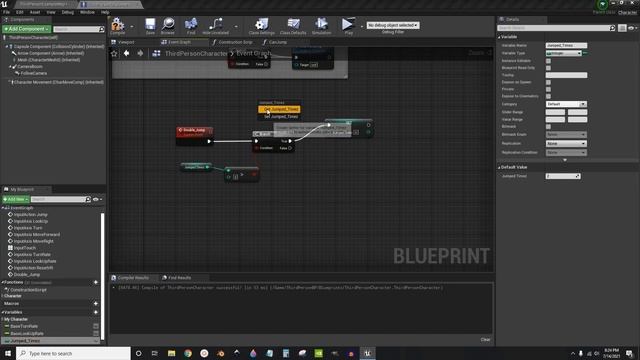Screen dimensions: 640x360
Task: Select Get Jumped_Times option
Action: [280, 109]
